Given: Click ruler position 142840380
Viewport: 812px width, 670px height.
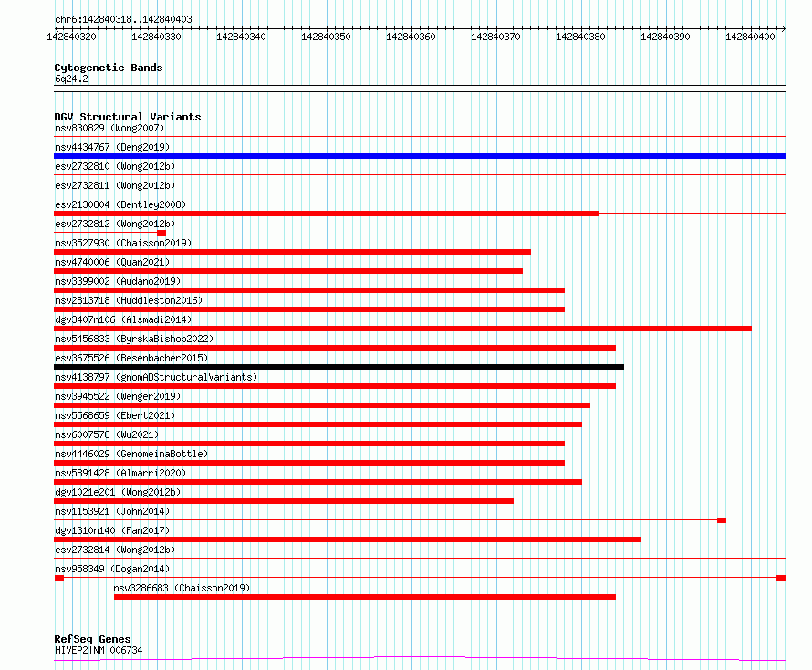Looking at the screenshot, I should [580, 37].
